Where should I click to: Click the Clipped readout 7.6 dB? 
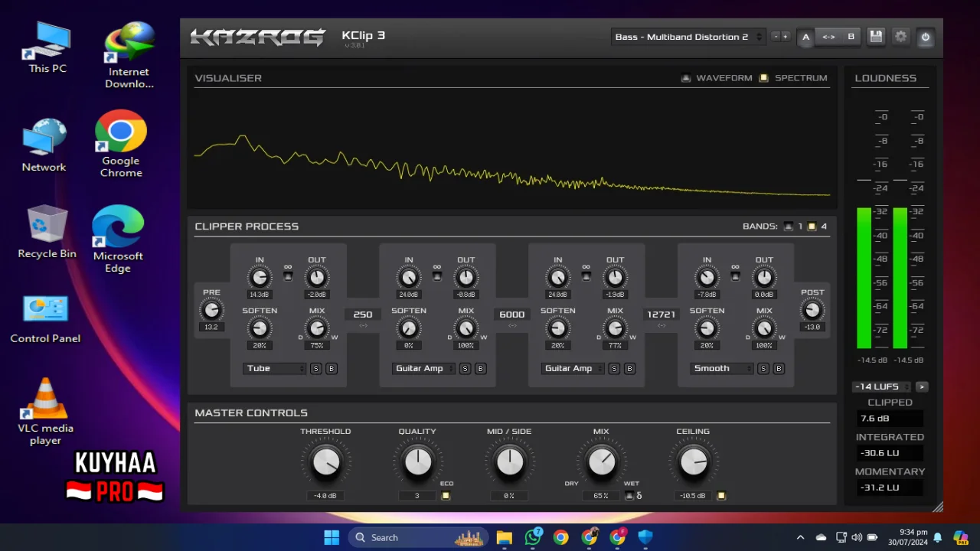(x=890, y=419)
